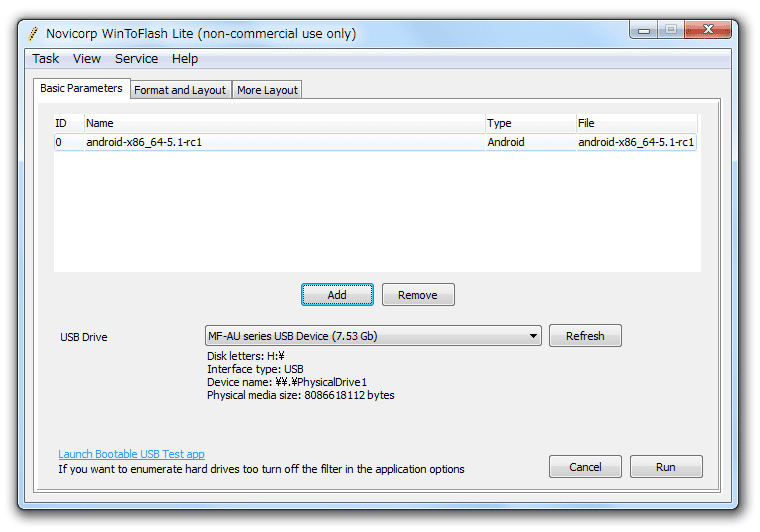Cancel the operation
The width and height of the screenshot is (760, 532).
[585, 467]
